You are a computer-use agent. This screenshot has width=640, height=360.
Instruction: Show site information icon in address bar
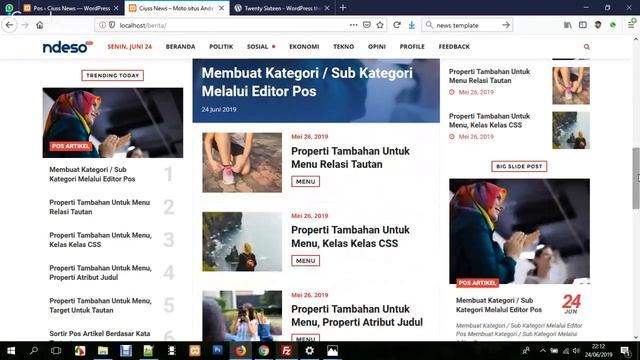pos(102,25)
